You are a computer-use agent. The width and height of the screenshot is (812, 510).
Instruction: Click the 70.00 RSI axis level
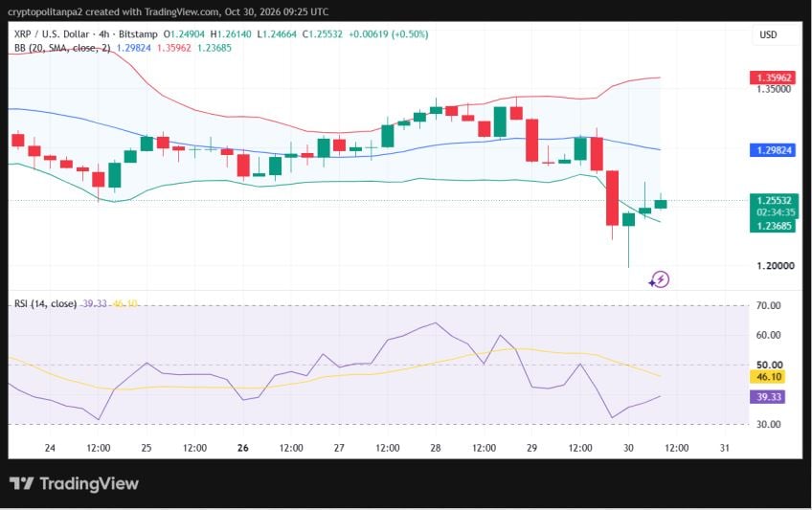[769, 305]
